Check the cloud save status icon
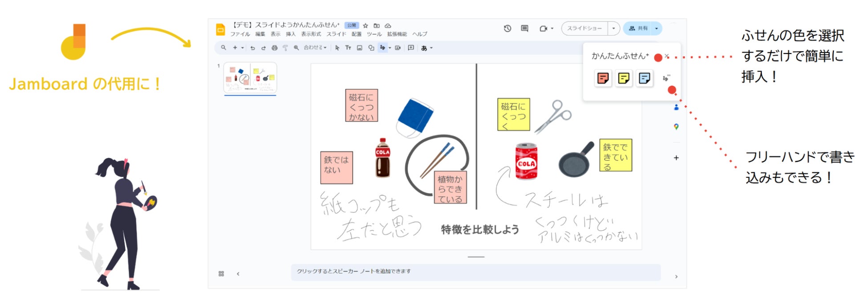Image resolution: width=868 pixels, height=301 pixels. (388, 25)
